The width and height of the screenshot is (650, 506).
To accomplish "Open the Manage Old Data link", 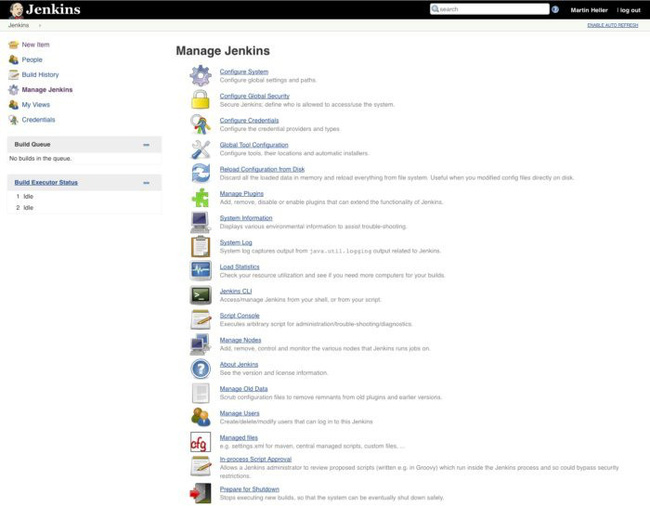I will pos(244,389).
